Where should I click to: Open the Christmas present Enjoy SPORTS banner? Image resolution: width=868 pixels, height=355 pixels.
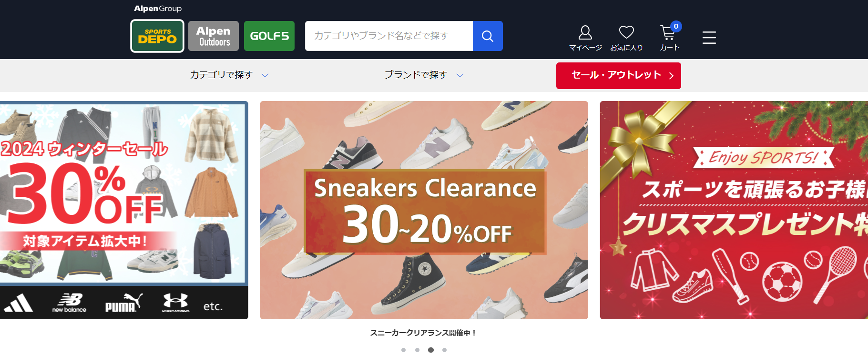tap(734, 210)
